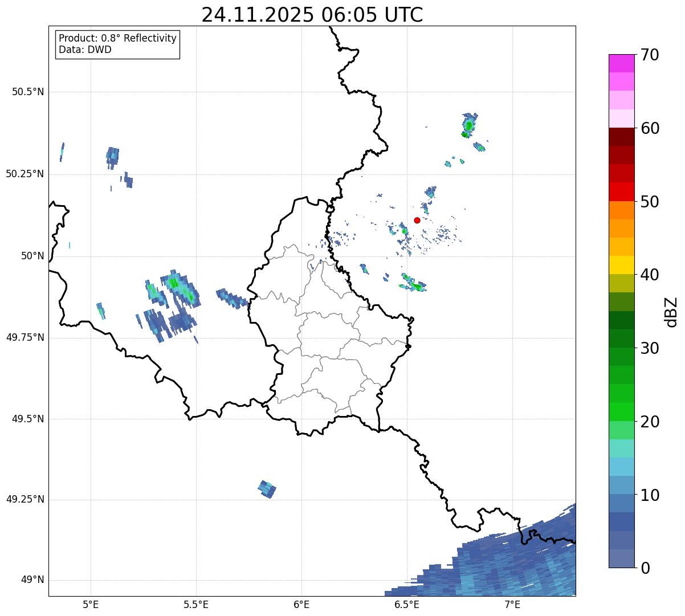
Task: Click the small isolated echo near 49.25°N
Action: tap(267, 489)
